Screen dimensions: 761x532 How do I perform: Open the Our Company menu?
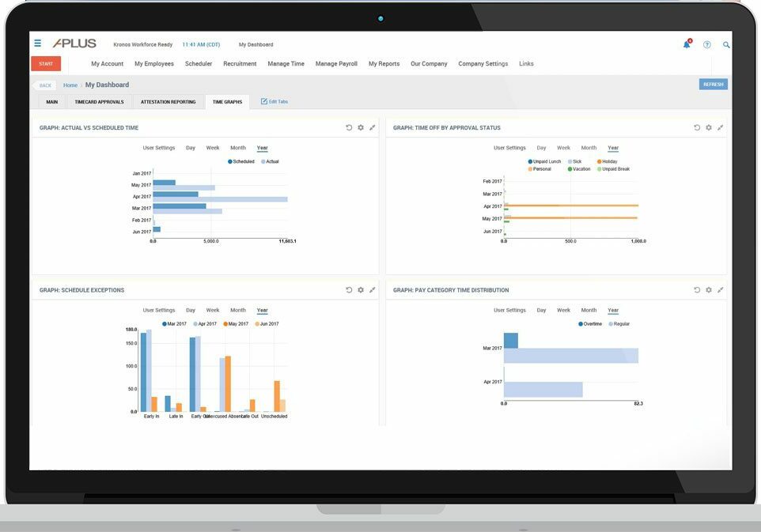[429, 63]
